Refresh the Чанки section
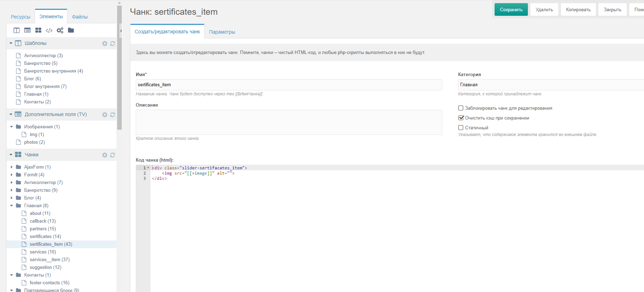 click(x=113, y=155)
